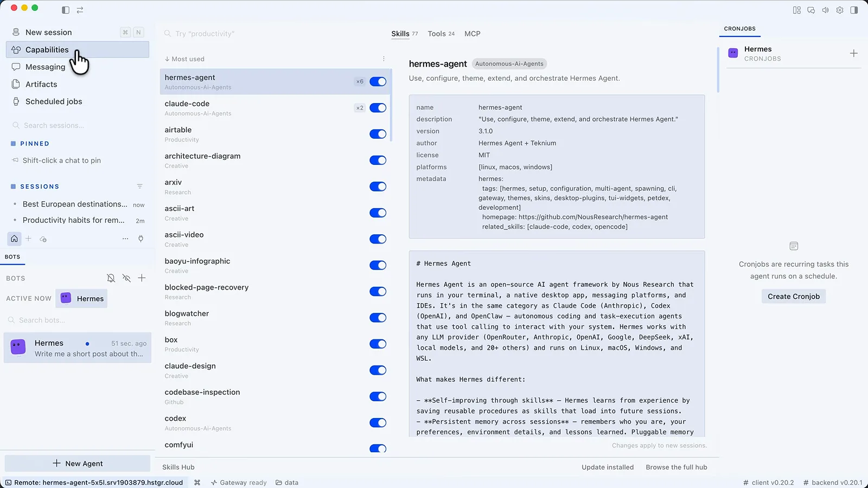Open Scheduled jobs in the sidebar
The width and height of the screenshot is (868, 488).
click(77, 101)
